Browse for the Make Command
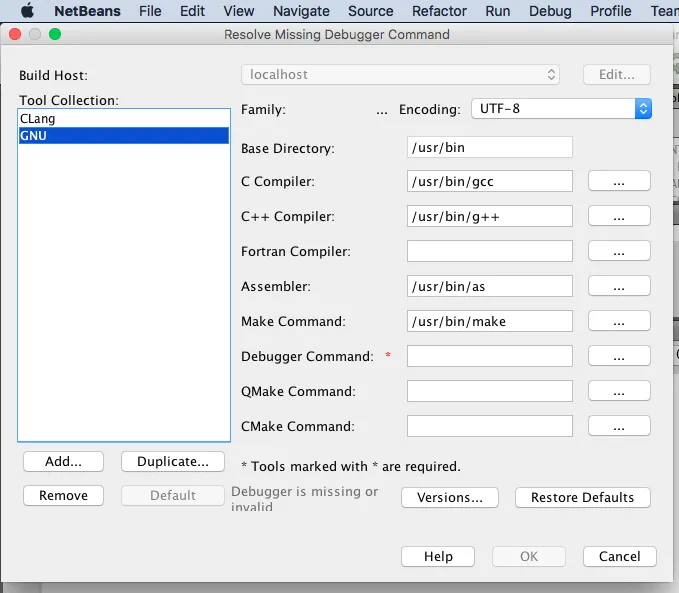The height and width of the screenshot is (593, 679). [x=619, y=321]
